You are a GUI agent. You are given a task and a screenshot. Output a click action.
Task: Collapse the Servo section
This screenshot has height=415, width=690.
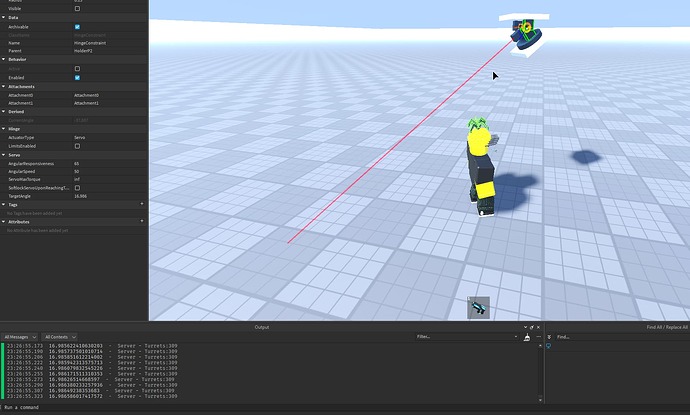[4, 155]
